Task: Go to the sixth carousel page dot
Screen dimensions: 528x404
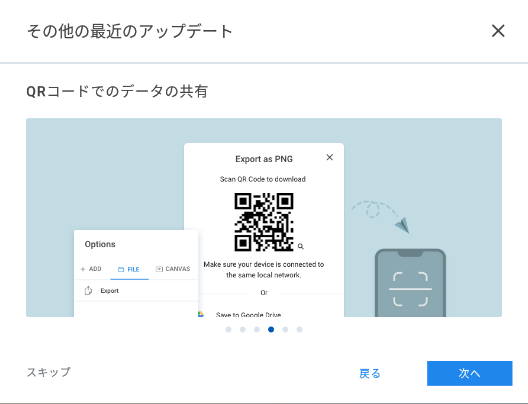Action: pyautogui.click(x=299, y=329)
